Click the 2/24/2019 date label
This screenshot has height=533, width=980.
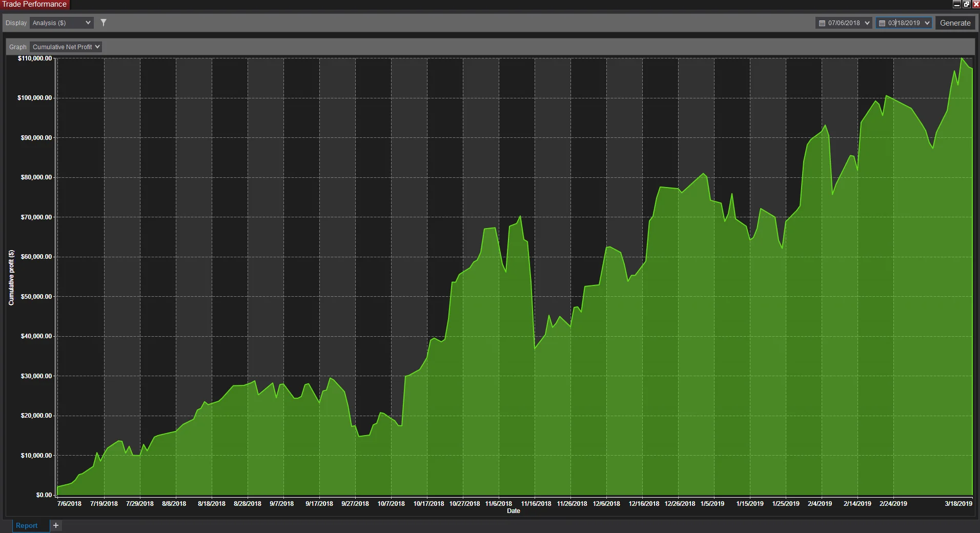pyautogui.click(x=893, y=504)
